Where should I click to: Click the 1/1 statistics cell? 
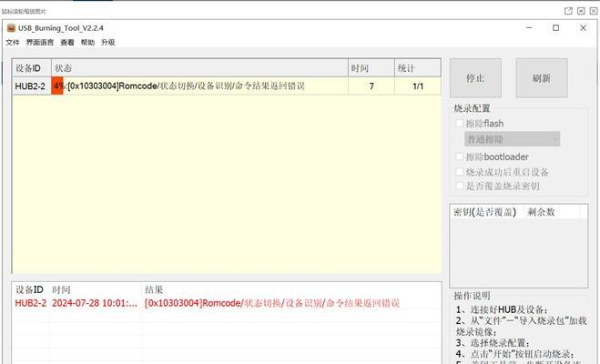[418, 86]
